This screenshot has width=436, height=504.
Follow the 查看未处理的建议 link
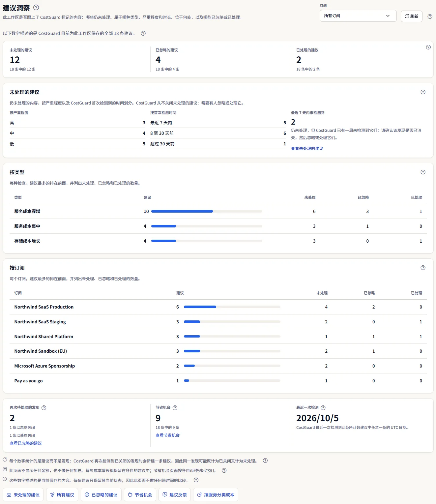pos(307,149)
